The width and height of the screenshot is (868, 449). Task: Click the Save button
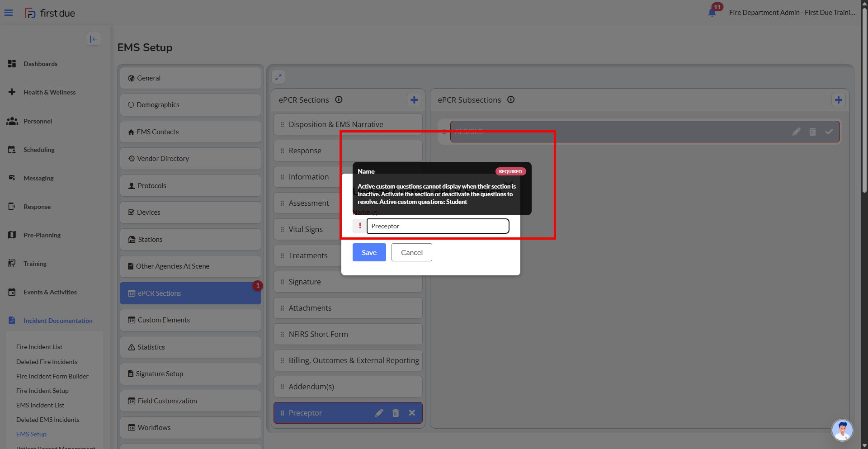pyautogui.click(x=369, y=252)
